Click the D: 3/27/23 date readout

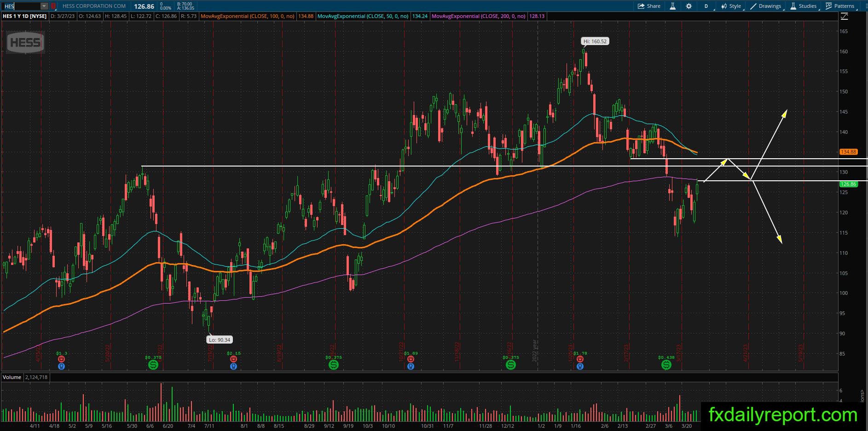(63, 16)
